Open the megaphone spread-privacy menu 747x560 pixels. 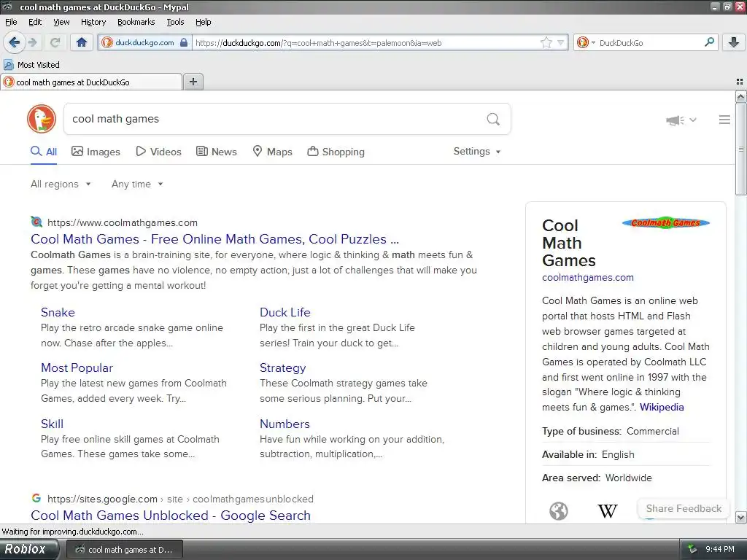coord(681,120)
